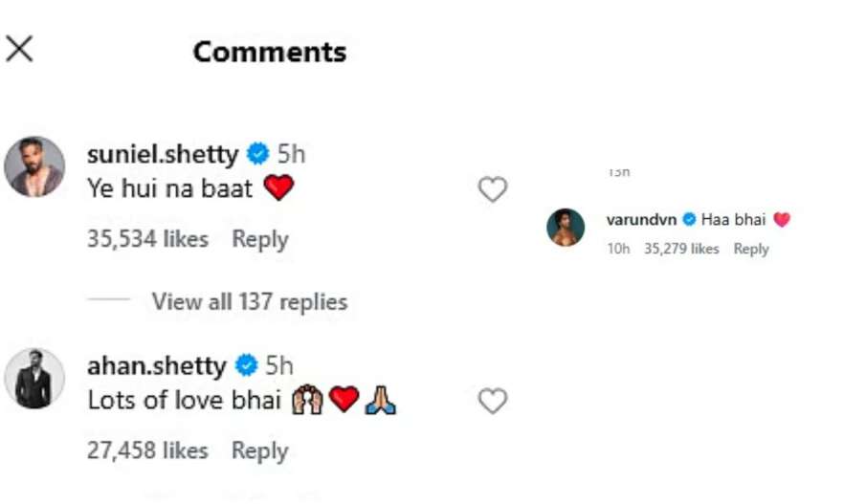Reply to suniel.shetty's comment
The image size is (866, 504).
pyautogui.click(x=260, y=239)
